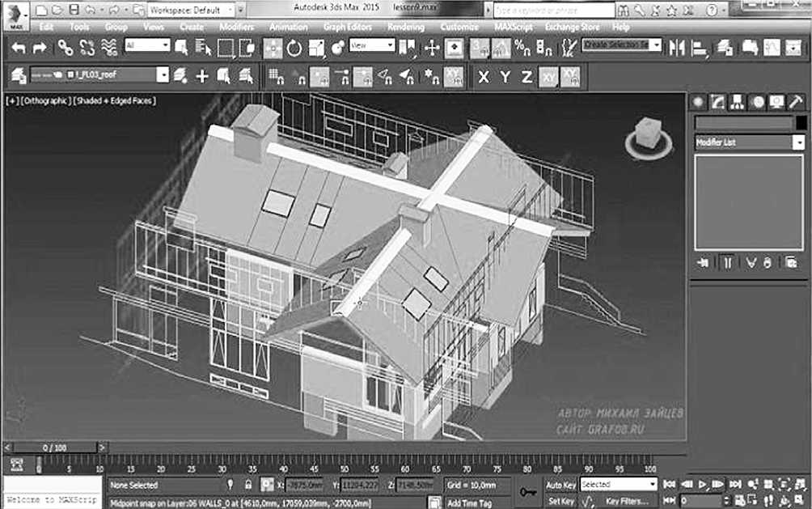Open the Tools menu
The image size is (812, 509).
[x=79, y=27]
